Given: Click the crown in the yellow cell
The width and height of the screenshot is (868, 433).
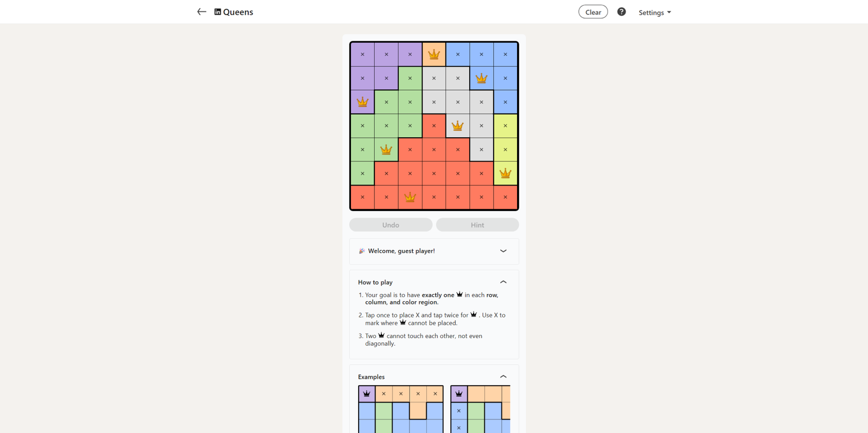Looking at the screenshot, I should [x=505, y=174].
